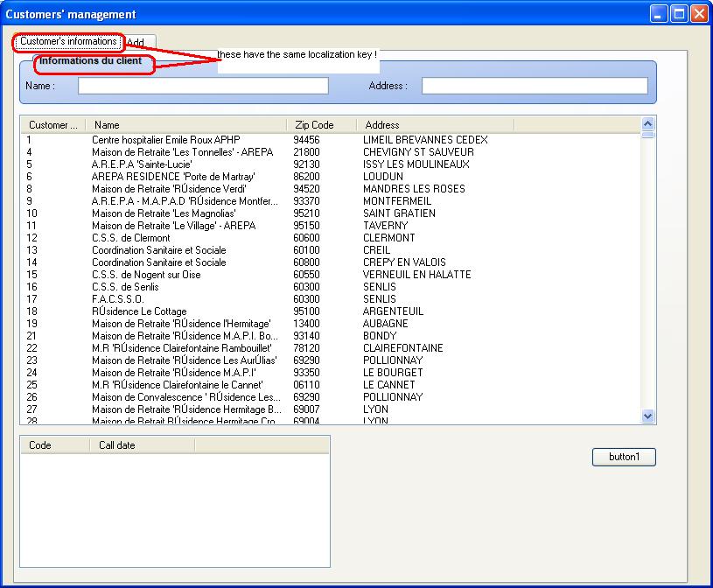Switch to the Customer's informations tab
Viewport: 713px width, 588px height.
pyautogui.click(x=67, y=41)
